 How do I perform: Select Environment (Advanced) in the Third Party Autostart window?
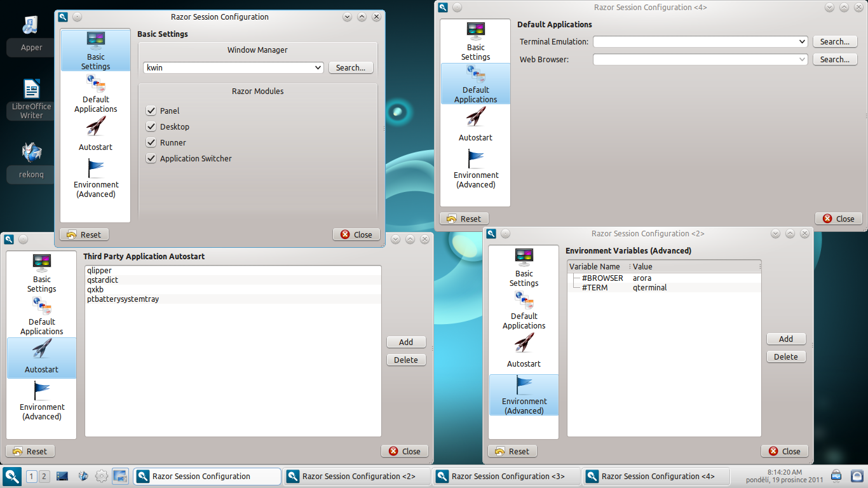(41, 400)
